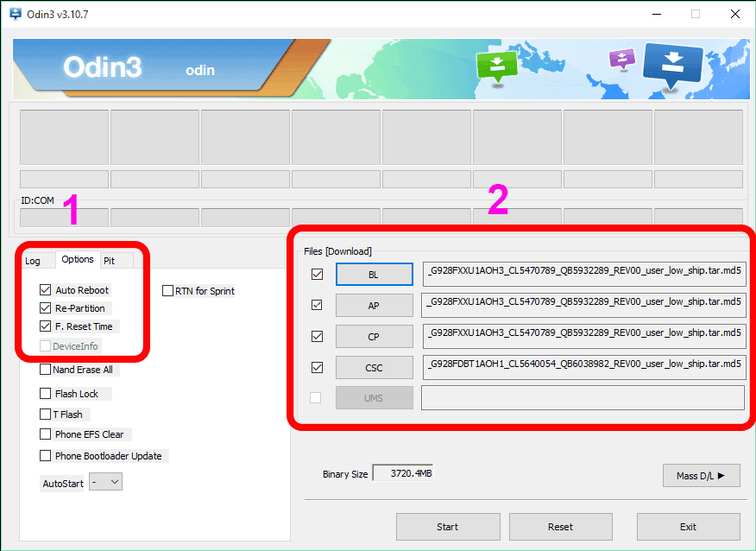Image resolution: width=756 pixels, height=551 pixels.
Task: Close the Odin3 window
Action: [x=734, y=14]
